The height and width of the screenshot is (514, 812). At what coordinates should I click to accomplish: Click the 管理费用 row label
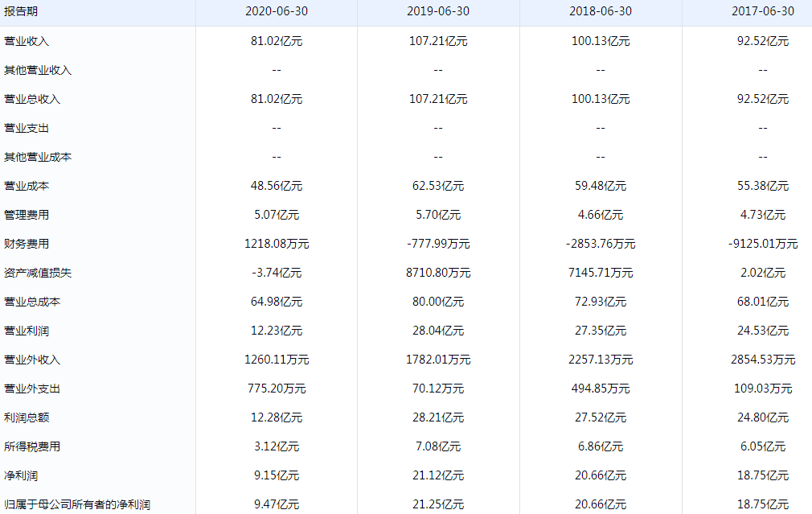tap(27, 215)
